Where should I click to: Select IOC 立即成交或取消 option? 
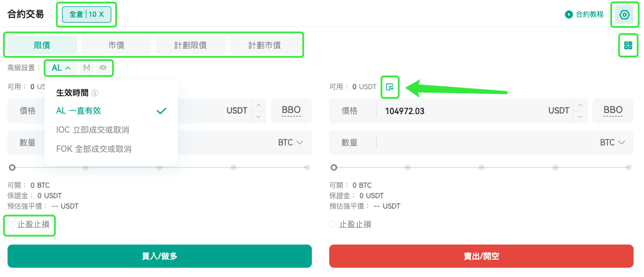[x=93, y=130]
